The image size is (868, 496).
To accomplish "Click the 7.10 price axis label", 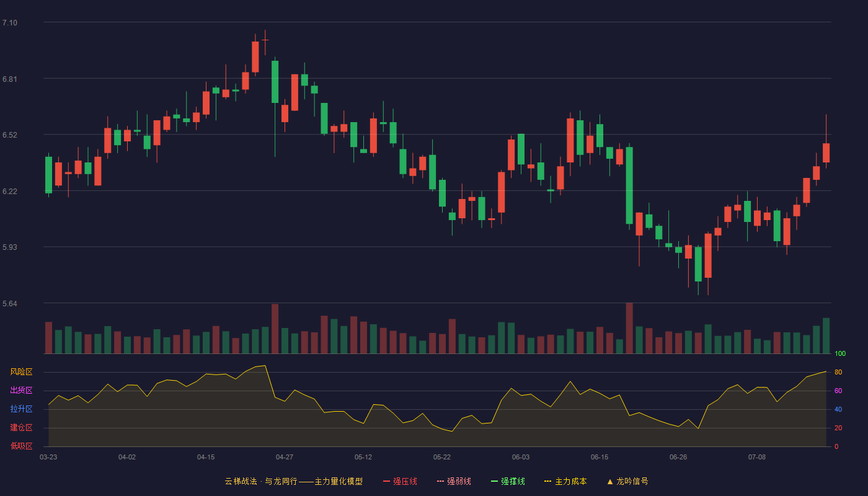I will tap(10, 23).
